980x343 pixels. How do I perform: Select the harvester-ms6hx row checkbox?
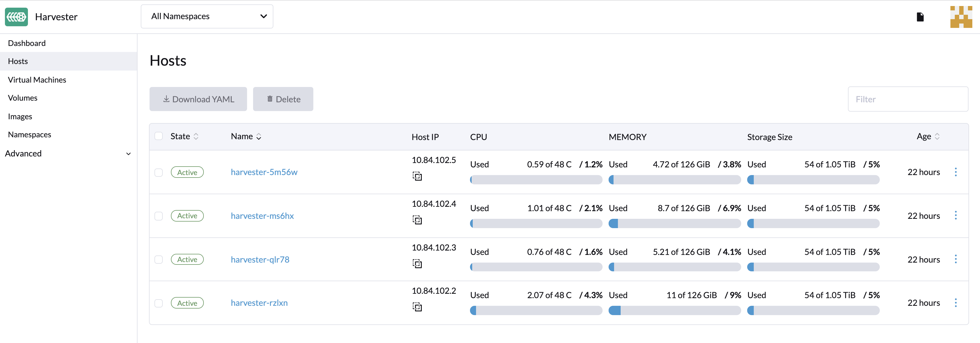coord(159,216)
